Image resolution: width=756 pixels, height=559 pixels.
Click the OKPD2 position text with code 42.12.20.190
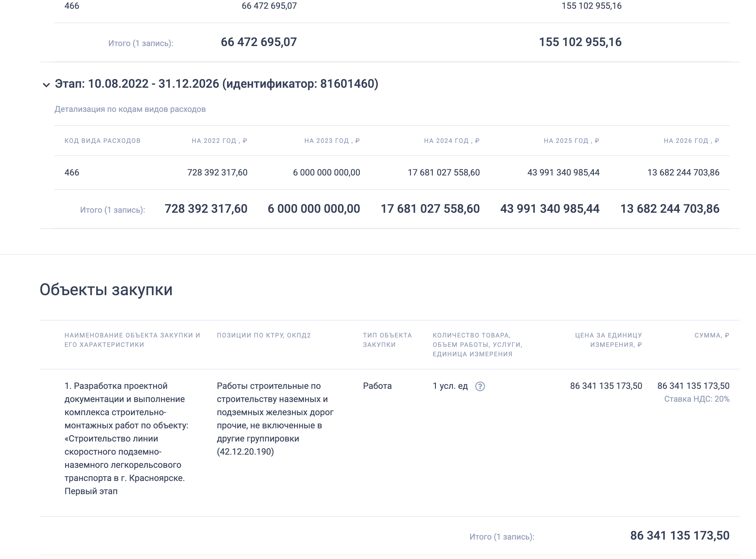pos(275,419)
